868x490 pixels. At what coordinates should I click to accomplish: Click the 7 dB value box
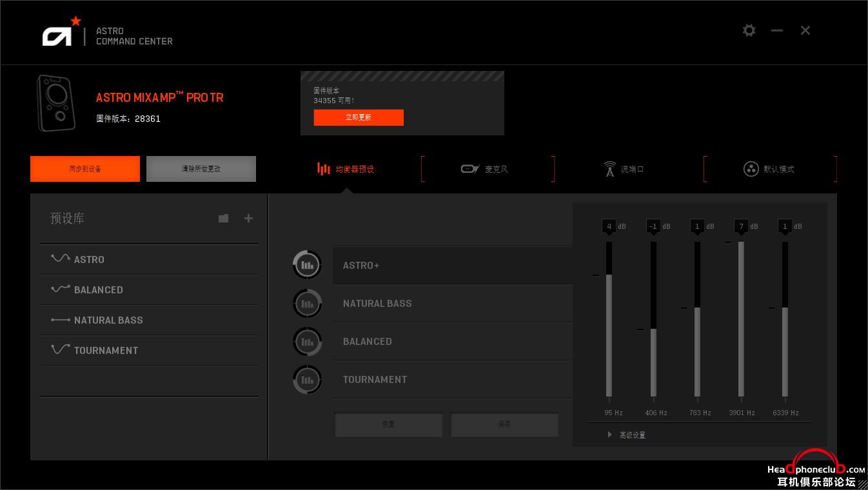point(741,226)
